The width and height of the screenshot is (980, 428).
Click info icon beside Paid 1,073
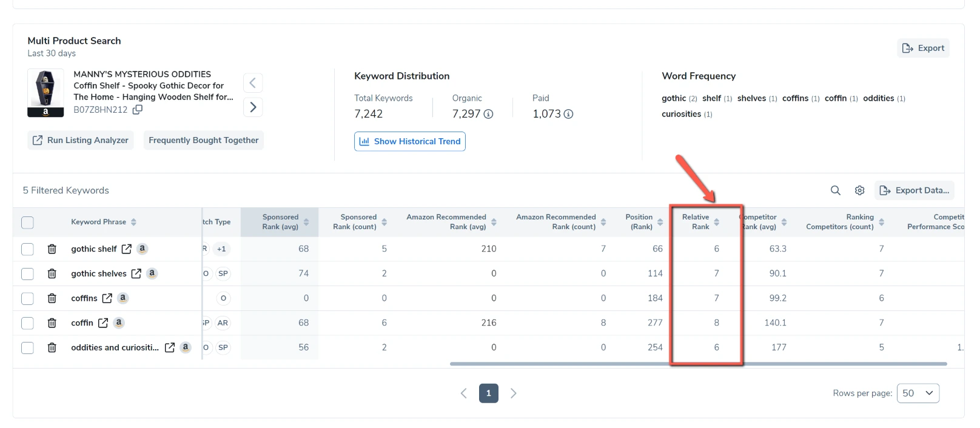[x=568, y=114]
